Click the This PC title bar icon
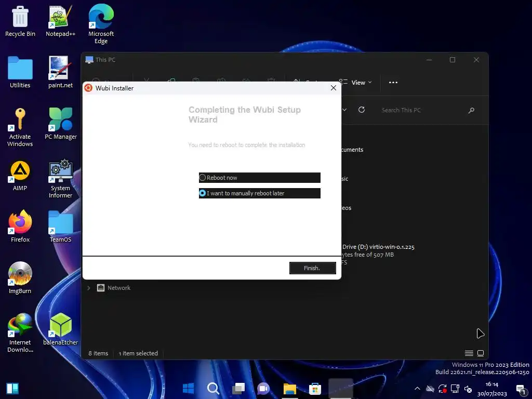532x399 pixels. click(89, 60)
